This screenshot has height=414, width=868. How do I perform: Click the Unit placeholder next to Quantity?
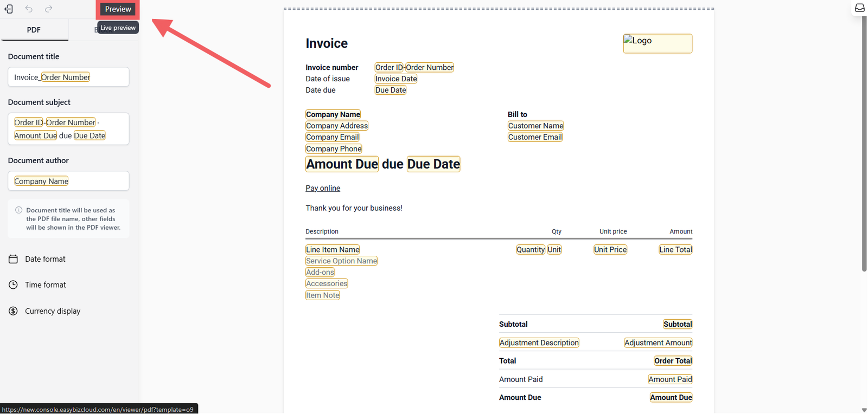pyautogui.click(x=554, y=250)
